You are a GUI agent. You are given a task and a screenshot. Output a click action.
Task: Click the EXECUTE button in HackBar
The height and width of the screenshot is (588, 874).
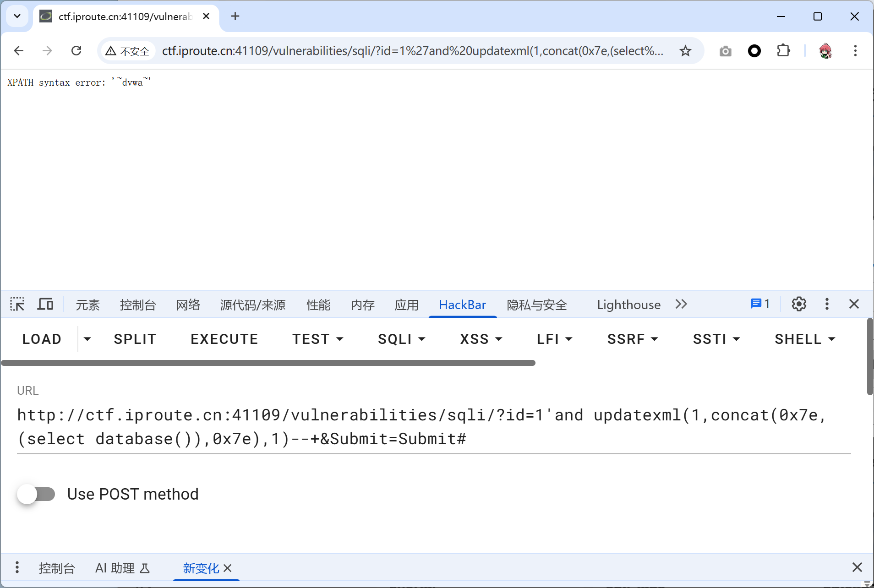coord(224,339)
